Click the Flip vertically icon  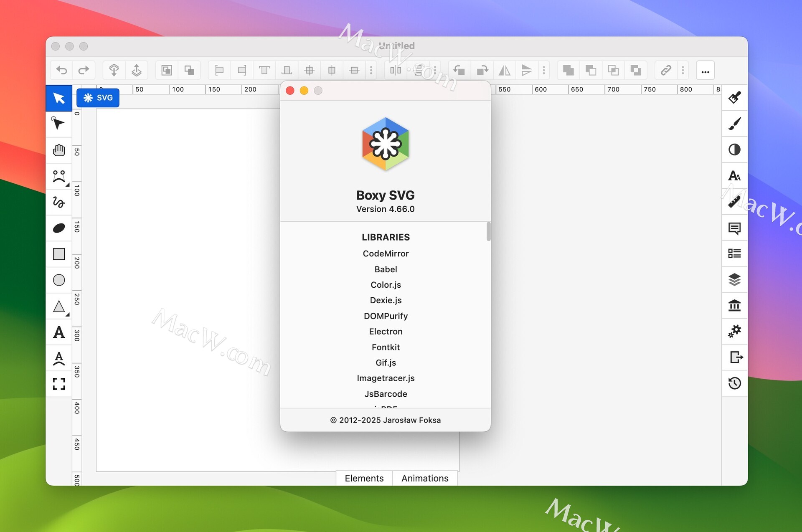(x=527, y=70)
